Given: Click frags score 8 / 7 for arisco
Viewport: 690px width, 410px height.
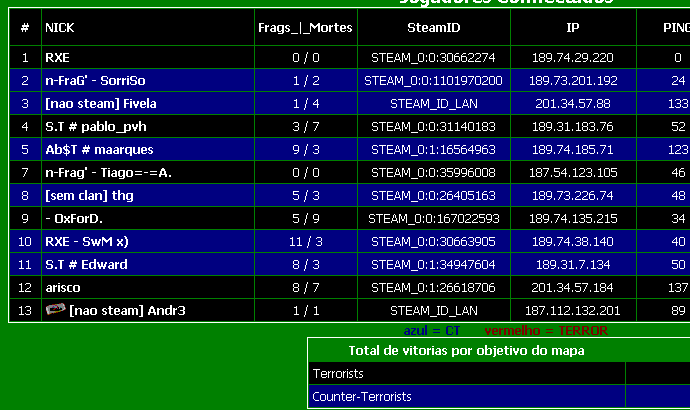Looking at the screenshot, I should 306,288.
